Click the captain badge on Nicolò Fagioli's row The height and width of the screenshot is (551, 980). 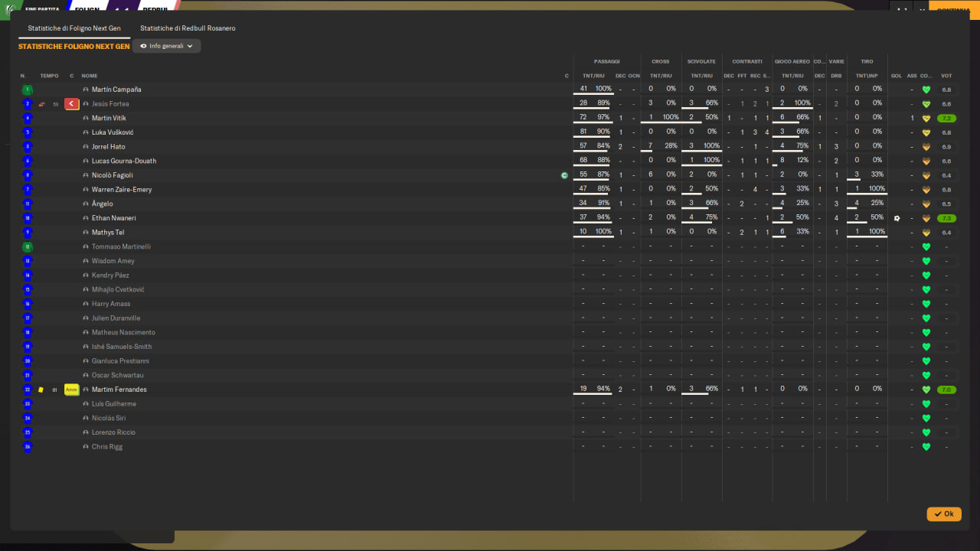(x=564, y=175)
